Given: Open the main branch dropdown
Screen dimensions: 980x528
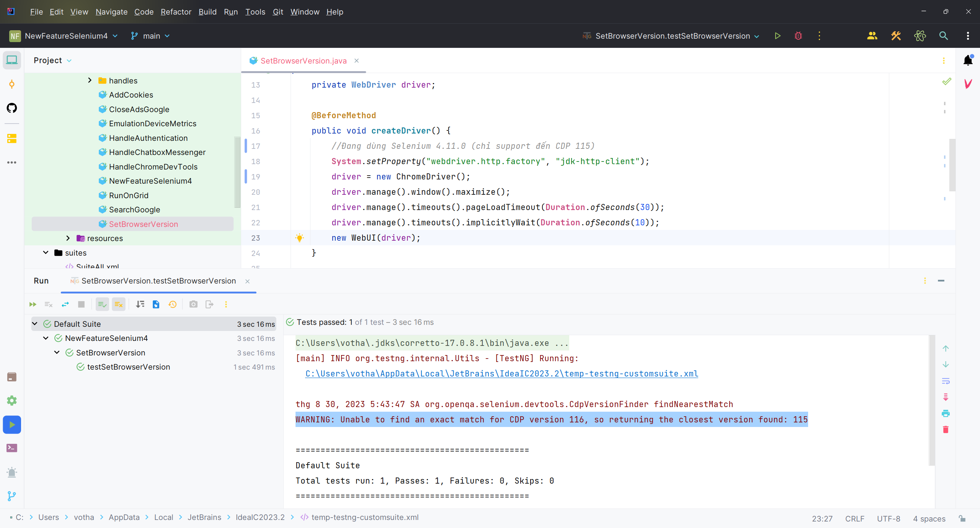Looking at the screenshot, I should [150, 36].
